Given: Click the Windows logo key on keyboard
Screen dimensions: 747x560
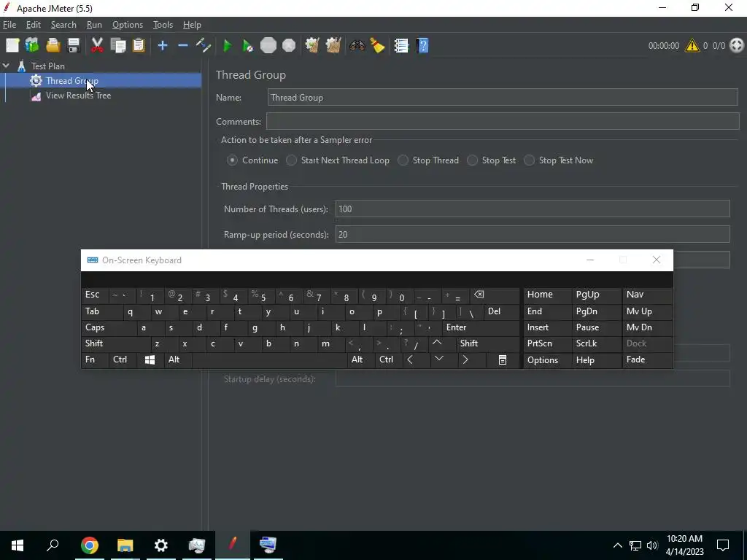Looking at the screenshot, I should pos(150,360).
